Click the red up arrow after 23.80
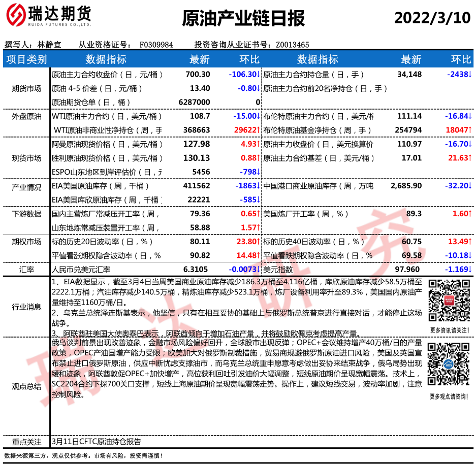The image size is (476, 466). point(259,242)
